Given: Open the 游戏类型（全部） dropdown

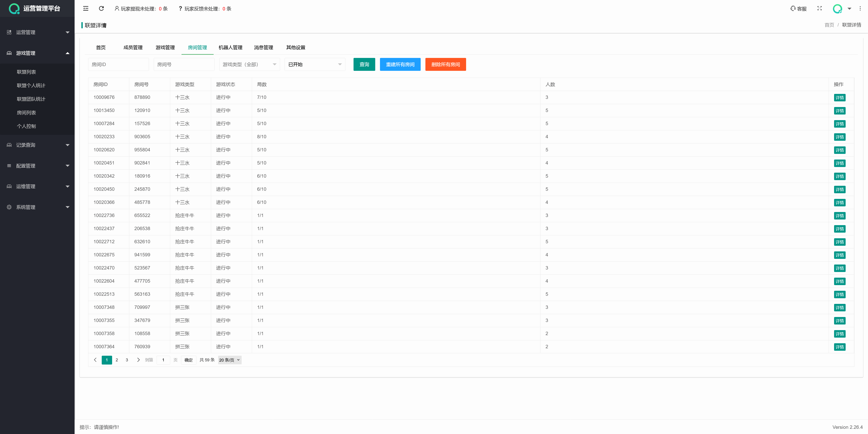Looking at the screenshot, I should click(x=249, y=64).
